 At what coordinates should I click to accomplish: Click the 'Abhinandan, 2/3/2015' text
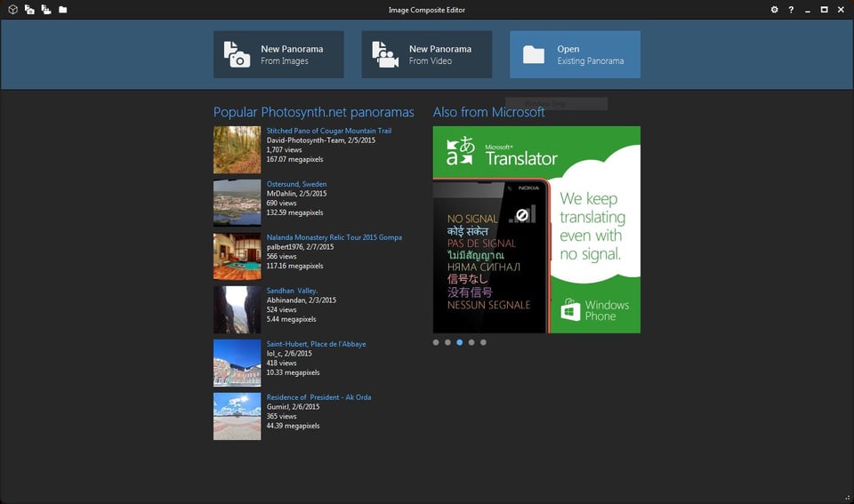coord(302,300)
